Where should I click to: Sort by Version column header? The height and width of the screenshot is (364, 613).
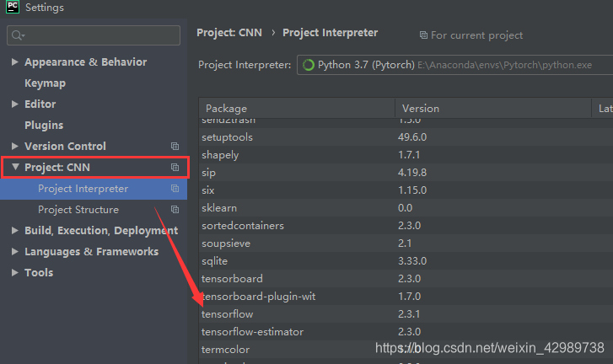click(493, 108)
